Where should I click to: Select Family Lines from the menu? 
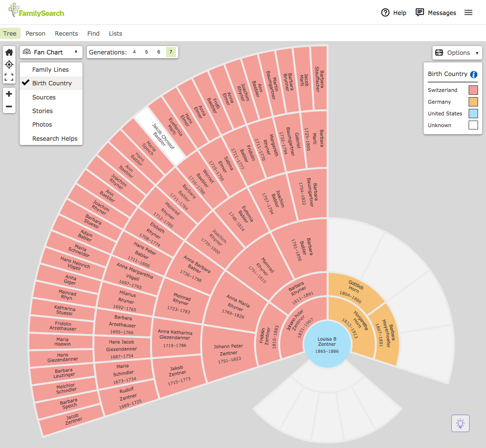(51, 69)
